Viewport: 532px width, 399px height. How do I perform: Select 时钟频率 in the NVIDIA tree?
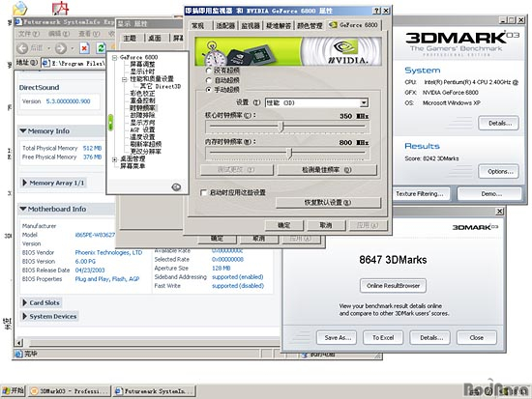[142, 108]
